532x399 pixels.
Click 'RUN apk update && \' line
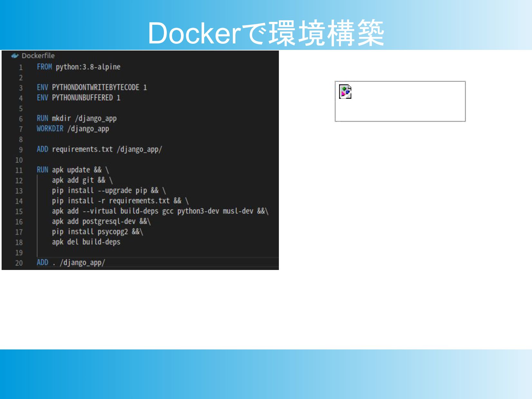[73, 170]
